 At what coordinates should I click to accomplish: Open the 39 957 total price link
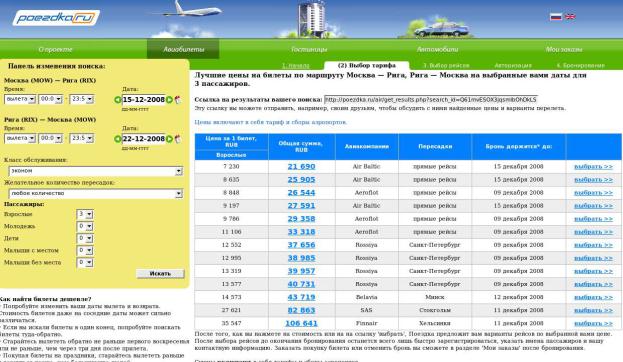301,271
